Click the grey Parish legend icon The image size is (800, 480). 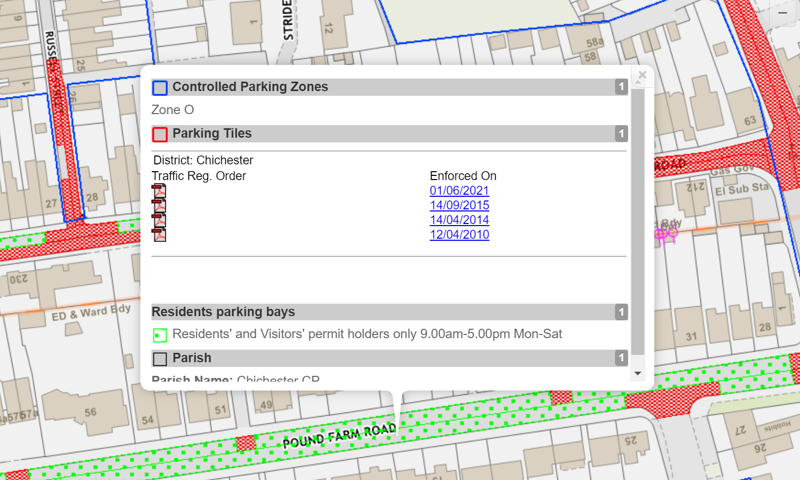[x=160, y=358]
